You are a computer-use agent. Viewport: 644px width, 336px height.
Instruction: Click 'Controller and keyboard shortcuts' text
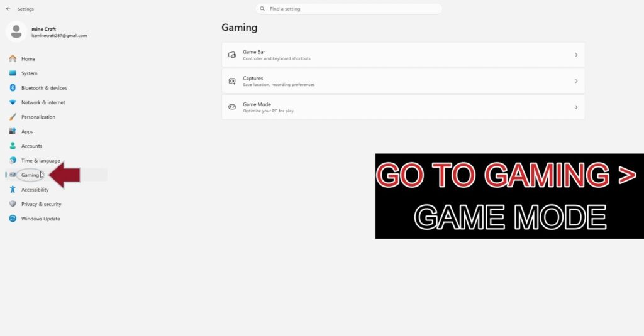pyautogui.click(x=277, y=58)
